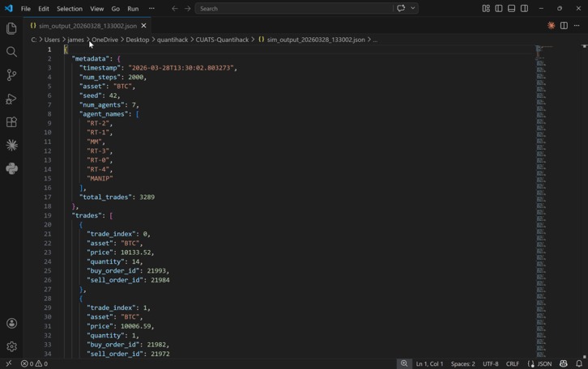Viewport: 588px width, 369px height.
Task: Open the Accounts menu icon
Action: (x=11, y=324)
